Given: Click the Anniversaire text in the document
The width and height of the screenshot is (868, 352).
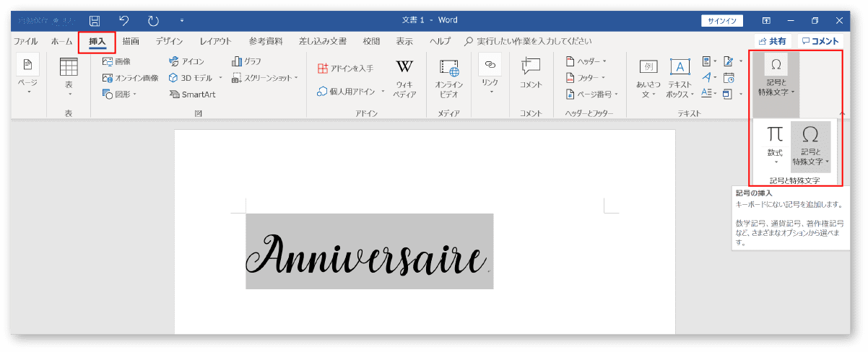Looking at the screenshot, I should tap(366, 255).
